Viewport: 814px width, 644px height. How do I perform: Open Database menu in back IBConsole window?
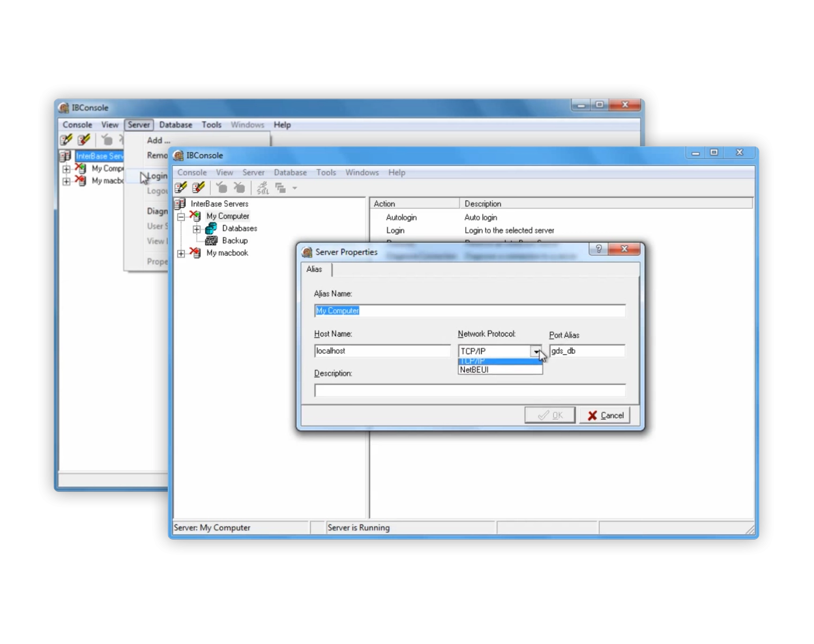pyautogui.click(x=176, y=125)
